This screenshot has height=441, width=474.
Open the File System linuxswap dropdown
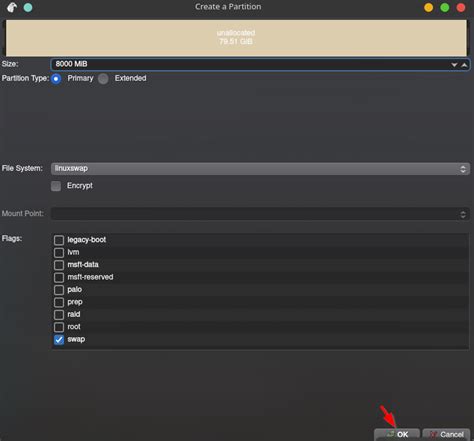point(260,169)
